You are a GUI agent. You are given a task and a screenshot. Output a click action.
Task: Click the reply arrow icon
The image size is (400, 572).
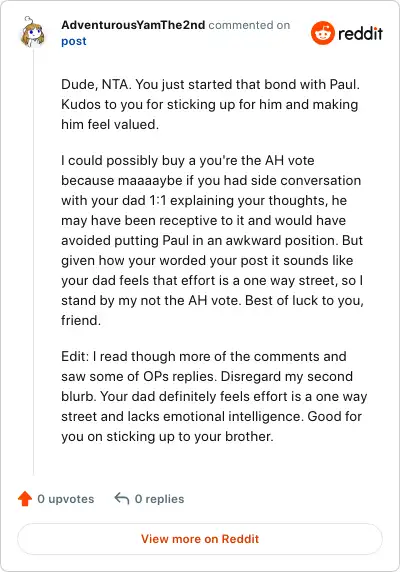pos(122,498)
